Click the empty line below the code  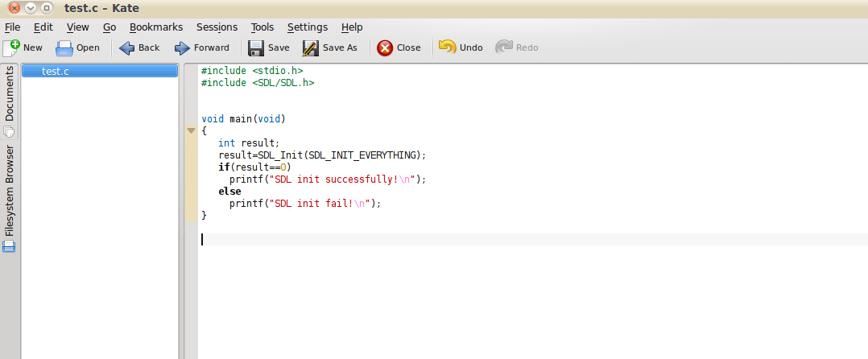pos(483,239)
